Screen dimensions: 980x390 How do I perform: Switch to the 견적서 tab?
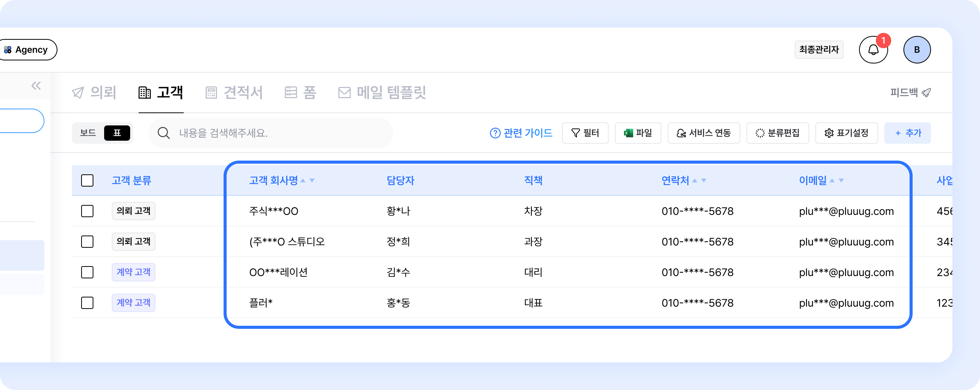(234, 93)
